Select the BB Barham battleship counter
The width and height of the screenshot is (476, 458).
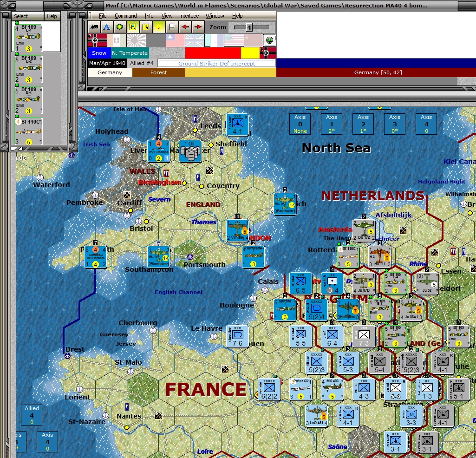pyautogui.click(x=96, y=257)
